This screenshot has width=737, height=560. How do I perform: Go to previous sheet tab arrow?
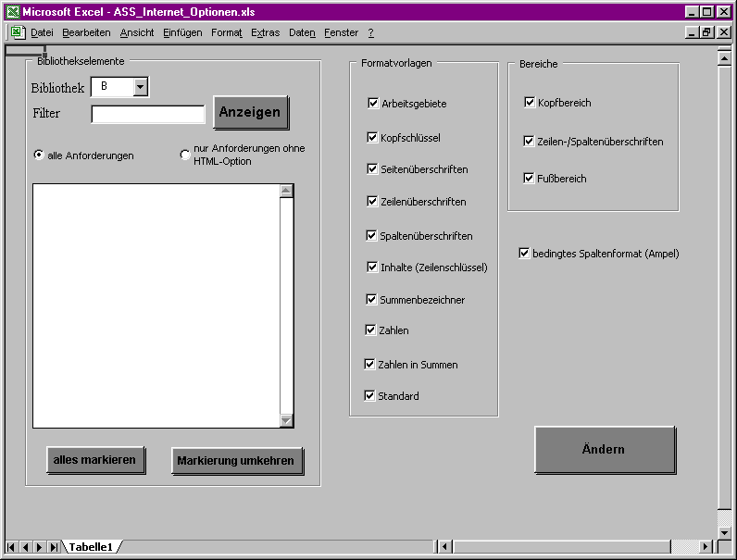pyautogui.click(x=26, y=547)
